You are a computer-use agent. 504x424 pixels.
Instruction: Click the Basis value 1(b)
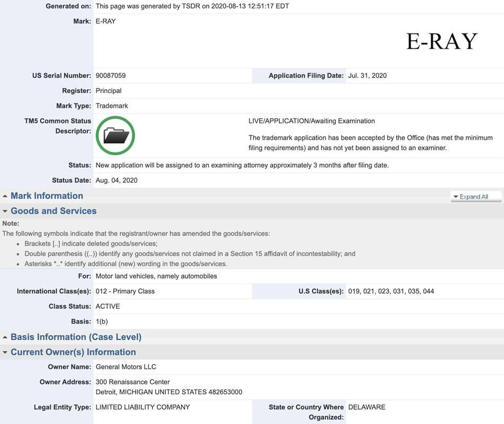click(x=101, y=321)
